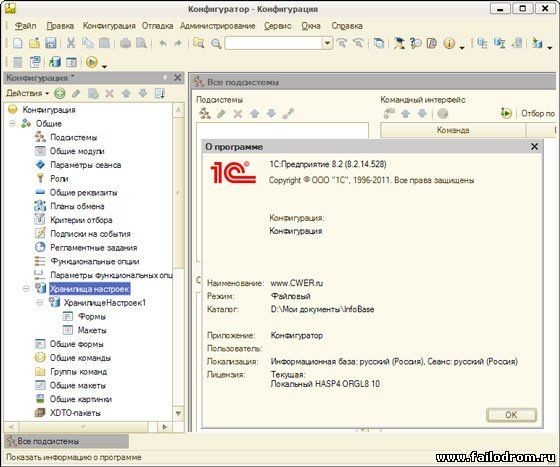The height and width of the screenshot is (467, 560).
Task: Click the Print toolbar icon
Action: click(x=125, y=43)
